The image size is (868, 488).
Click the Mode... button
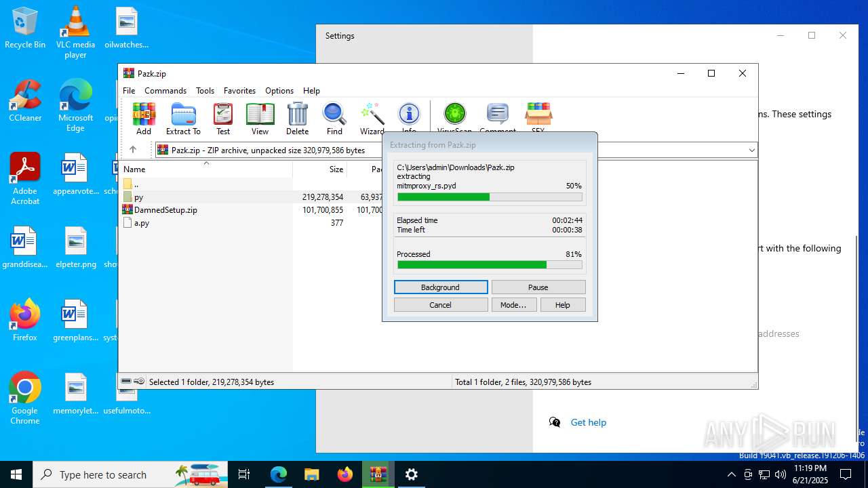click(x=513, y=305)
